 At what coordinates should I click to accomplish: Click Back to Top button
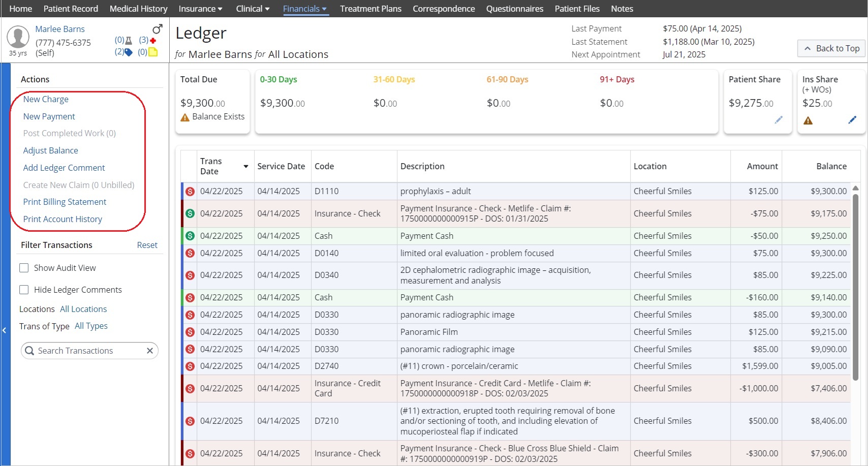[x=831, y=48]
